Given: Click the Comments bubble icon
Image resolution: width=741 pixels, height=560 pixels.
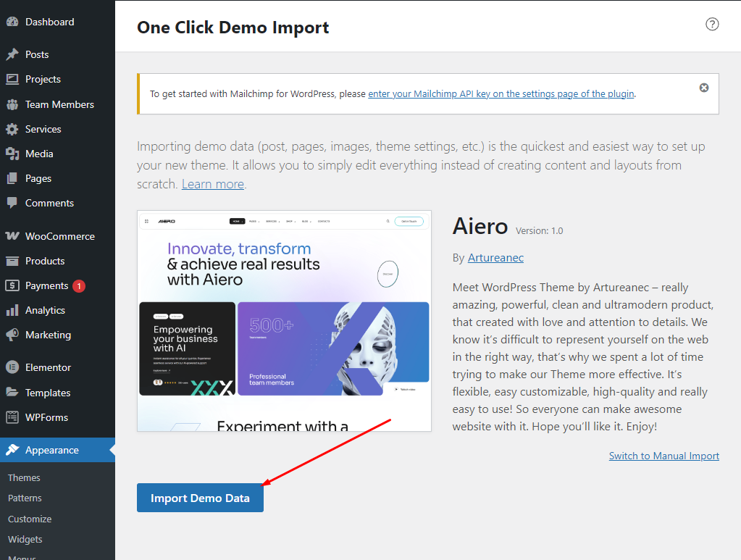Looking at the screenshot, I should (x=12, y=203).
